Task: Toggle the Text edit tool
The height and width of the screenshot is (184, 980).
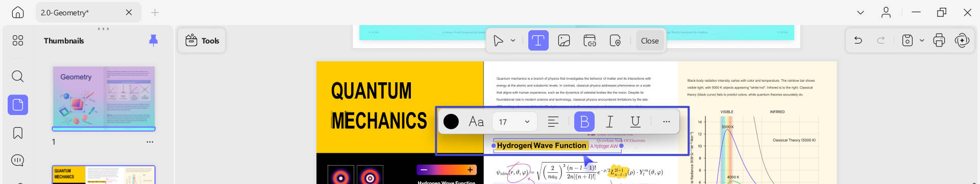Action: (x=538, y=40)
